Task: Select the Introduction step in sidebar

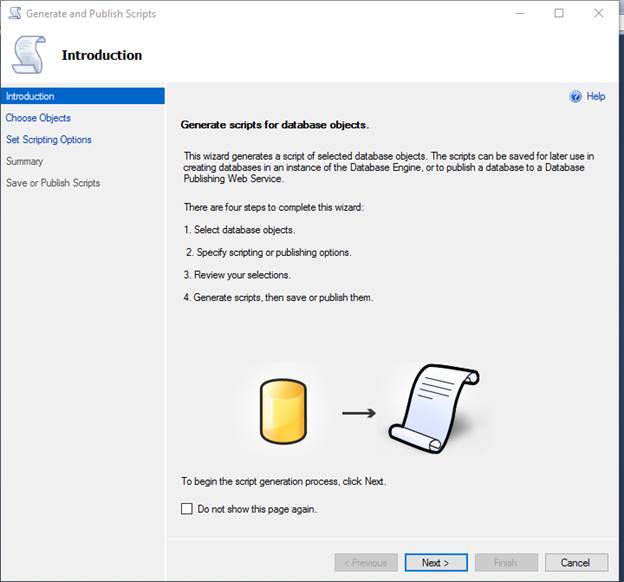Action: tap(82, 96)
